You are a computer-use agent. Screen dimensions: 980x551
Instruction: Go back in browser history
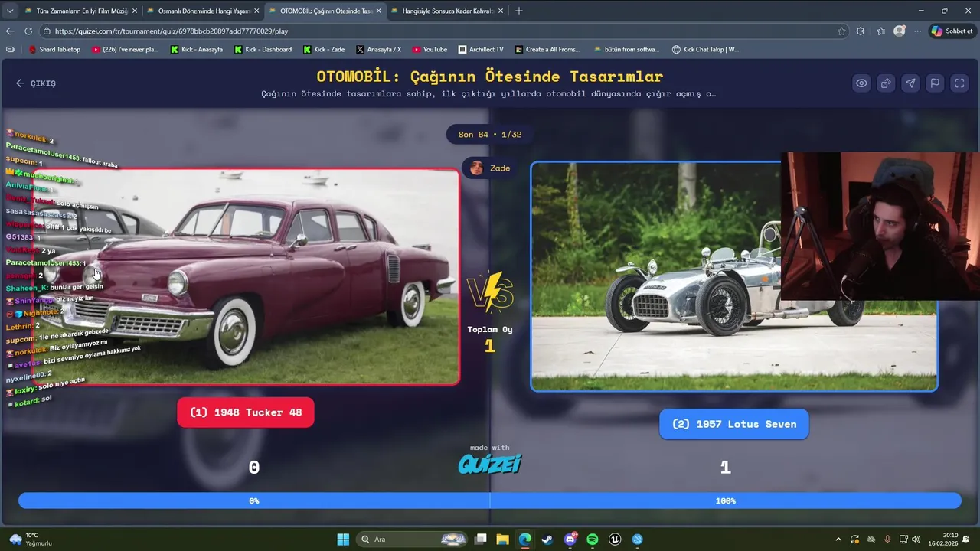click(10, 31)
